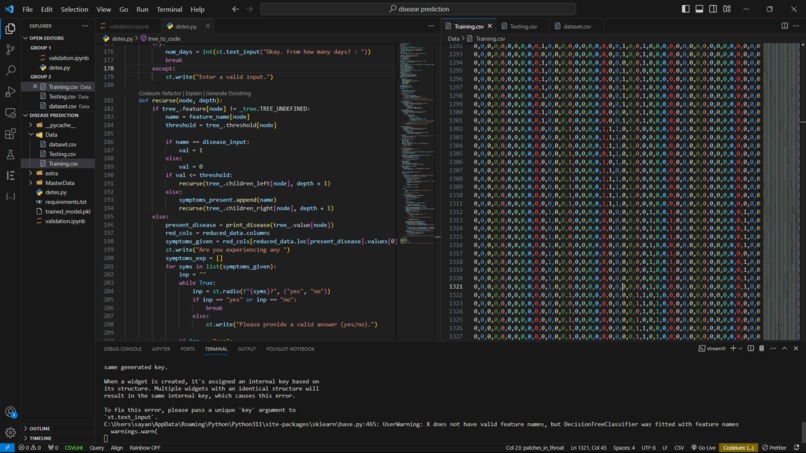Click CSVLint in status bar
Viewport: 806px width, 453px height.
click(74, 448)
